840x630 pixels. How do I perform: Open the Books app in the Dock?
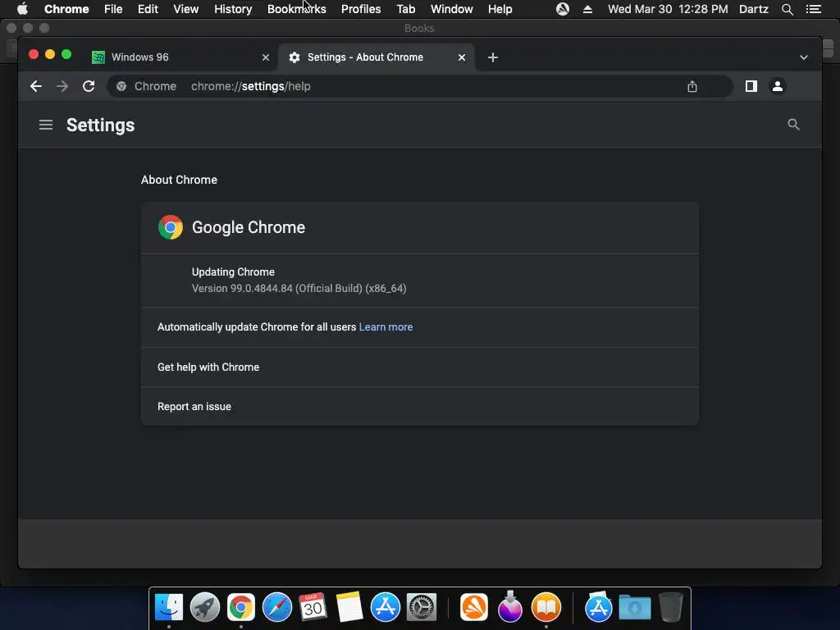pyautogui.click(x=546, y=607)
